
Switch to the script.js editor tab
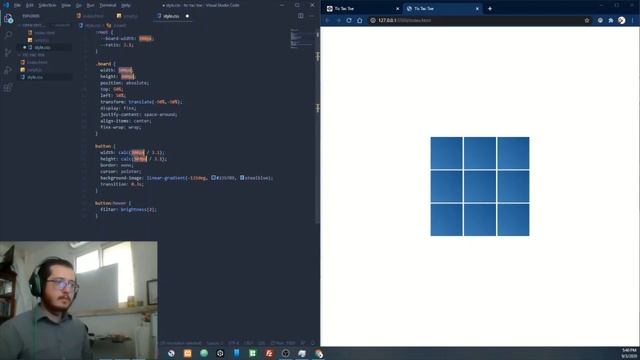(x=128, y=16)
